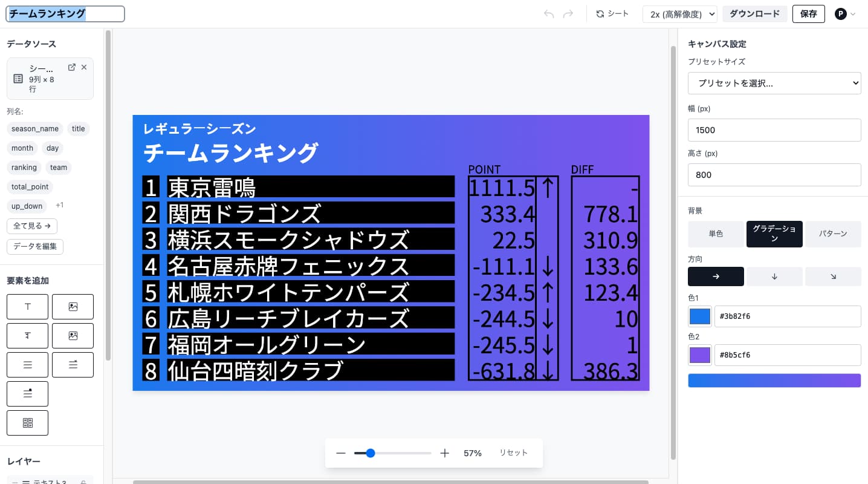
Task: Set gradient direction to diagonal arrow
Action: (x=832, y=276)
